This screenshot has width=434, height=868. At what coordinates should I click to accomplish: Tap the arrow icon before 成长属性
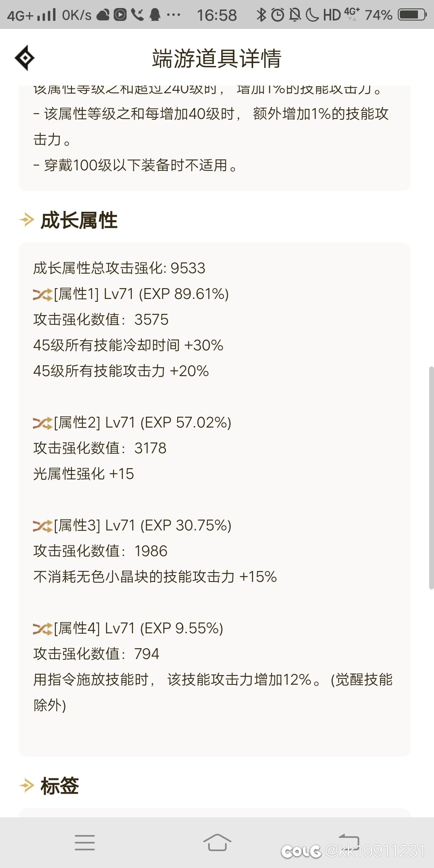27,220
